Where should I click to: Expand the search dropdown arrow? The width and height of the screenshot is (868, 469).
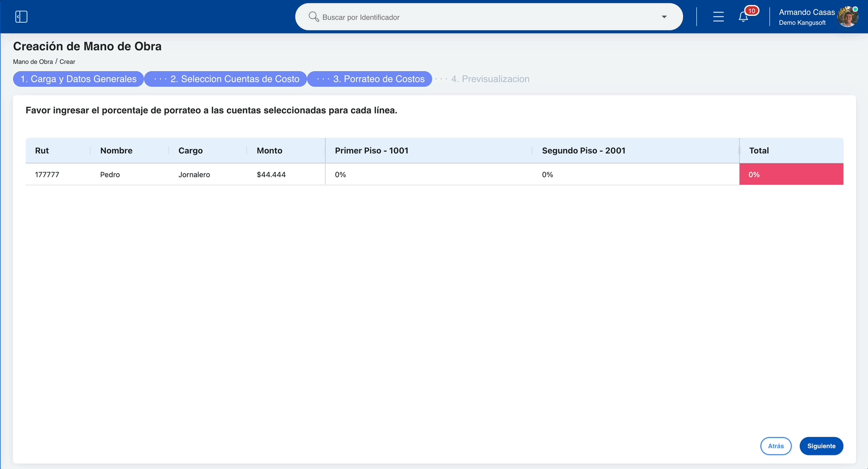tap(664, 17)
